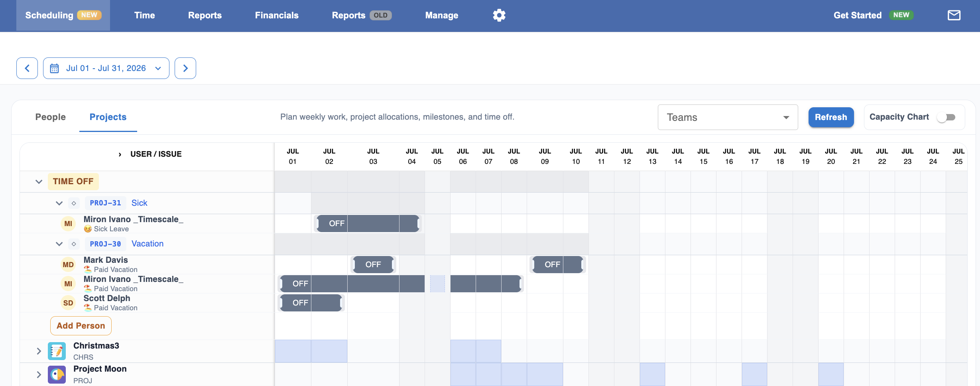Click Project Moon allocation cell on Jul 13
The image size is (980, 386).
point(652,374)
